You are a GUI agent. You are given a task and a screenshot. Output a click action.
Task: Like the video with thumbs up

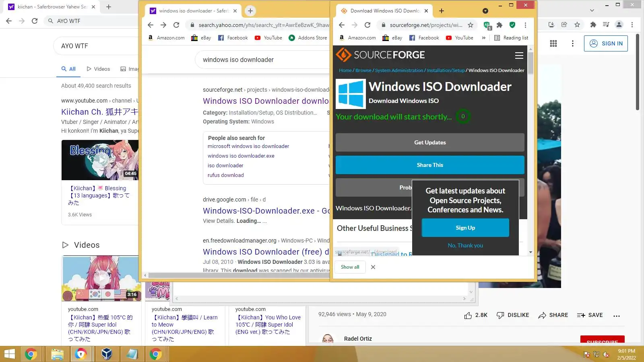(x=476, y=315)
